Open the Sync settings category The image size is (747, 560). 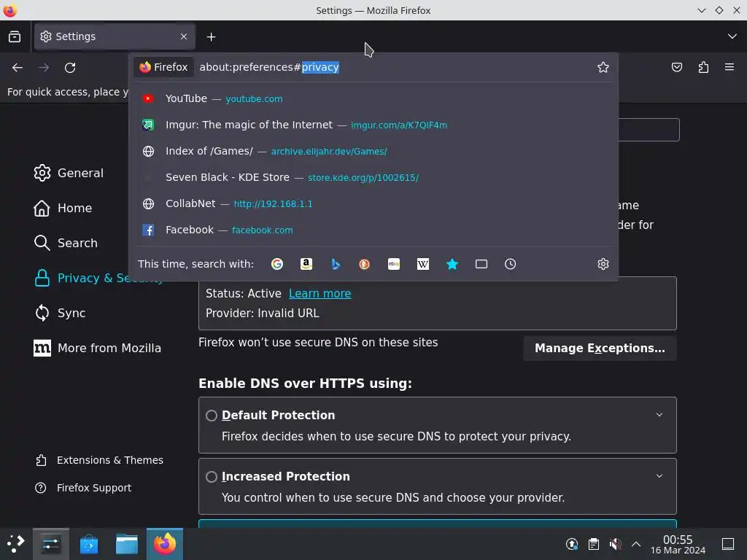pos(60,313)
